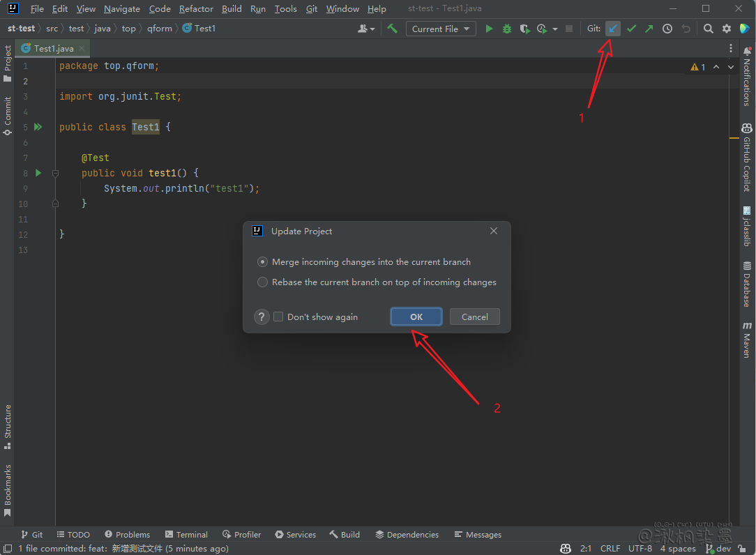Click the Git Push arrow icon
Viewport: 756px width, 555px height.
[x=649, y=29]
